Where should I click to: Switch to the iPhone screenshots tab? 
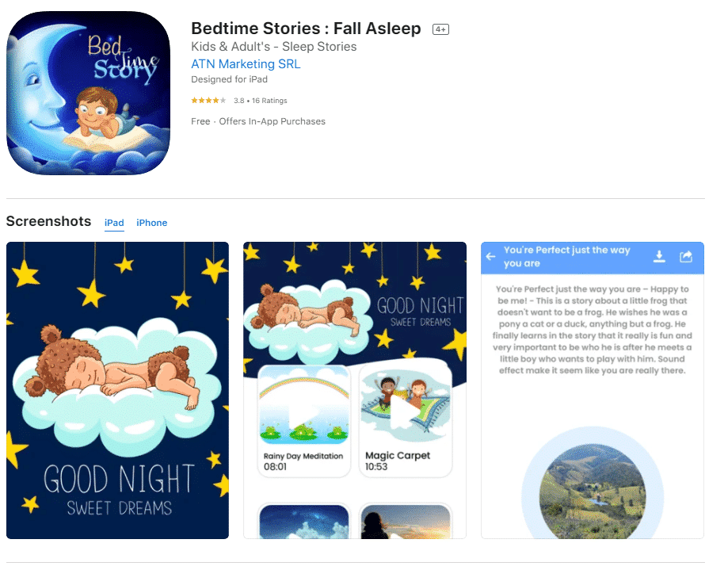(151, 223)
